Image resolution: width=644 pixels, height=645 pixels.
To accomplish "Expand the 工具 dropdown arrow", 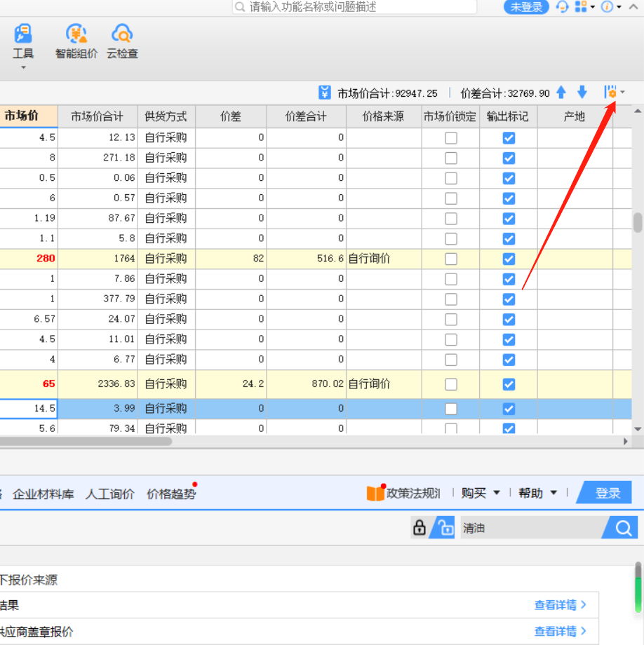I will pos(23,67).
